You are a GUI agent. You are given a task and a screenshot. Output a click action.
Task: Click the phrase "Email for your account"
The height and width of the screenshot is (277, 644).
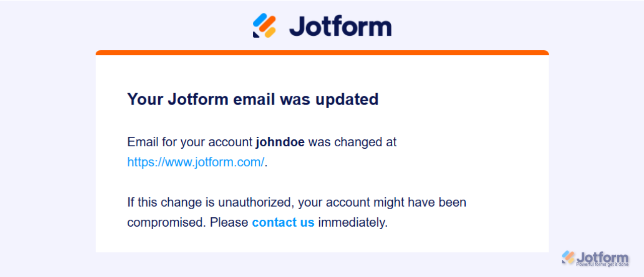coord(190,142)
